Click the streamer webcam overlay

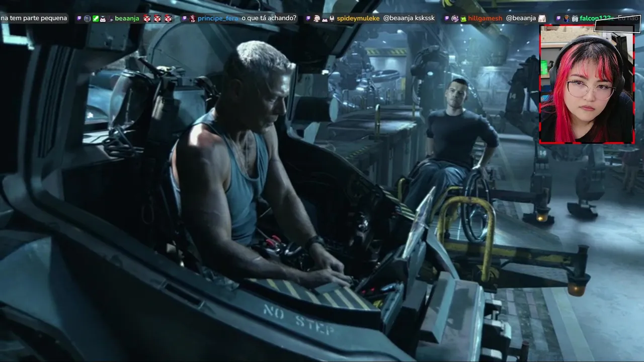click(x=587, y=84)
